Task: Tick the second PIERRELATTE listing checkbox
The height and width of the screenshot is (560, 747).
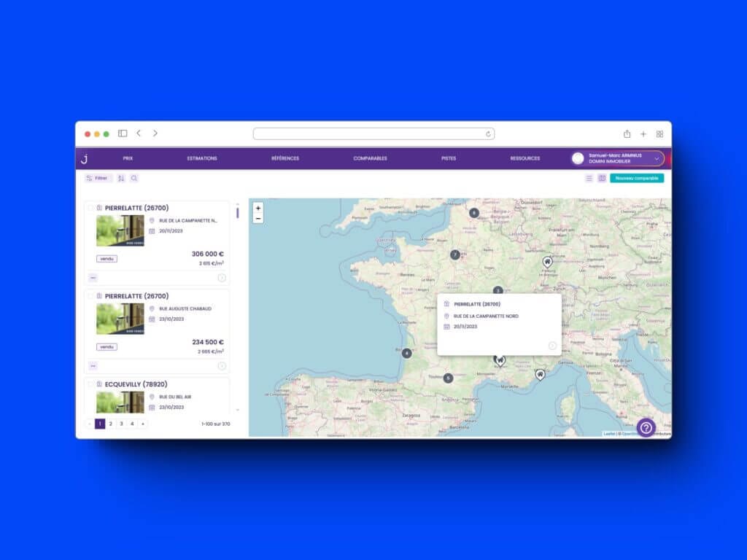Action: point(90,296)
